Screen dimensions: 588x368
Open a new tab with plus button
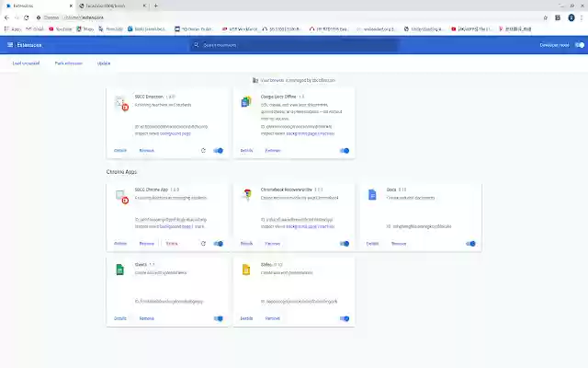(x=155, y=6)
